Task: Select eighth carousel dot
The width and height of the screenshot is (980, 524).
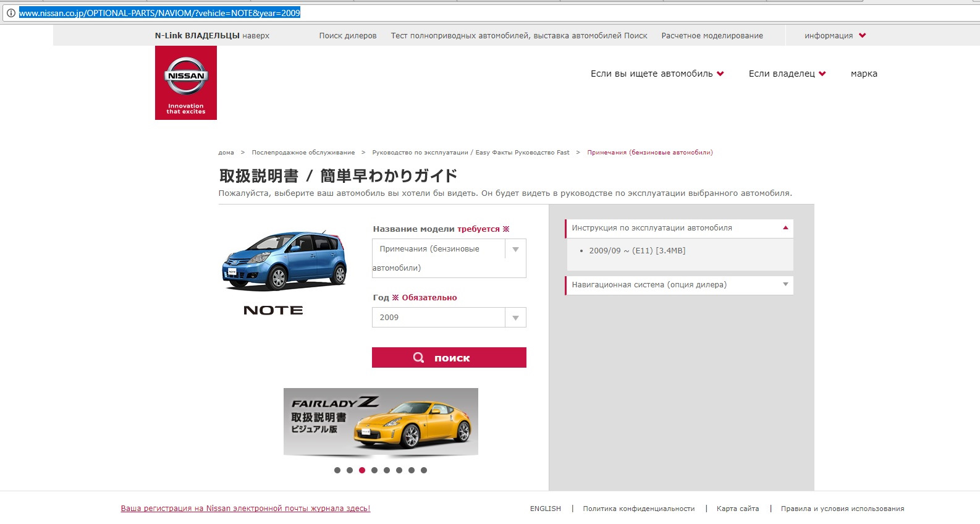Action: (x=424, y=470)
